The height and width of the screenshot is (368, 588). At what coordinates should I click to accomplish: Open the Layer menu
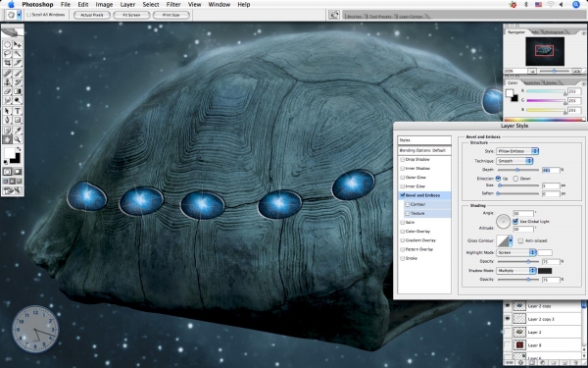click(127, 5)
